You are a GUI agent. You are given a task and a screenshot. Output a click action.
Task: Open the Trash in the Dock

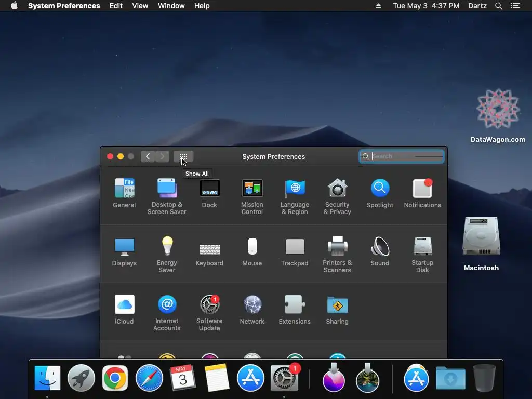point(484,378)
